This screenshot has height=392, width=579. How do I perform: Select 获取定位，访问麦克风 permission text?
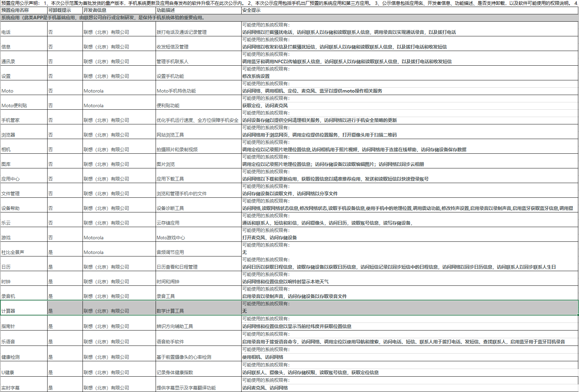pyautogui.click(x=265, y=106)
